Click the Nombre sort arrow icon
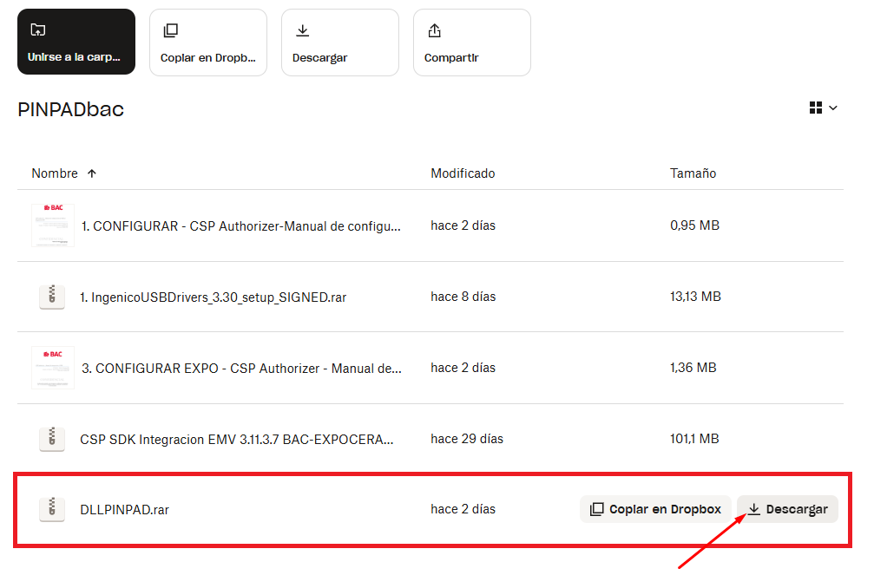This screenshot has width=874, height=588. (x=92, y=173)
